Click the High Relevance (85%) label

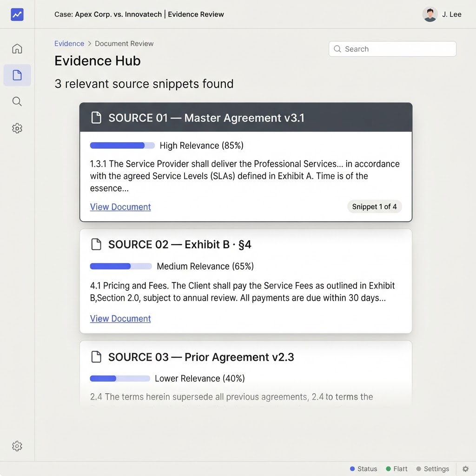pos(202,145)
